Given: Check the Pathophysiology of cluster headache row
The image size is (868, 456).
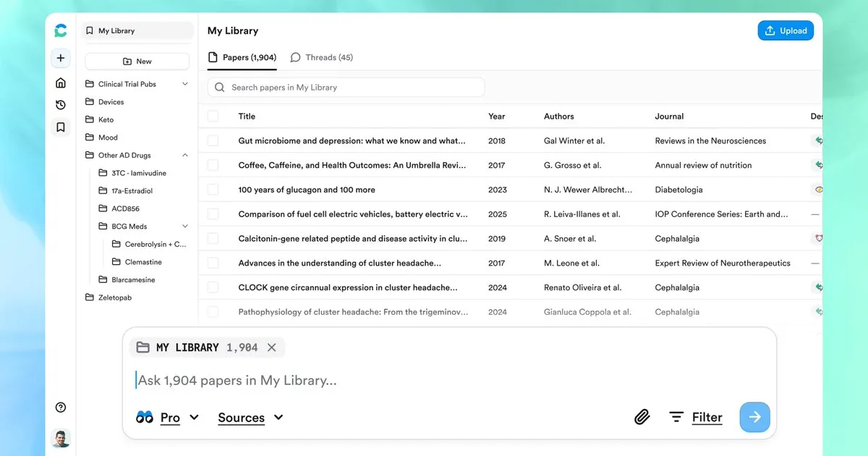Looking at the screenshot, I should click(213, 312).
